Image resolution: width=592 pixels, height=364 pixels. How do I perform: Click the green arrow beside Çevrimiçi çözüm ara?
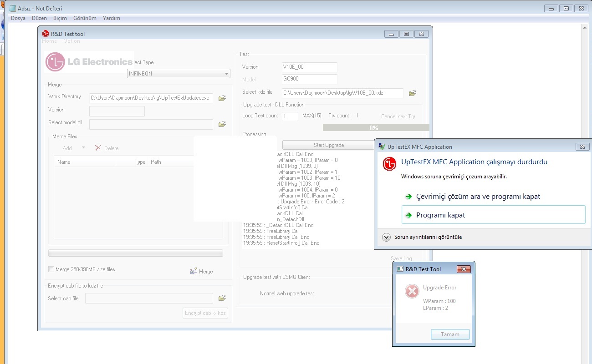(408, 197)
